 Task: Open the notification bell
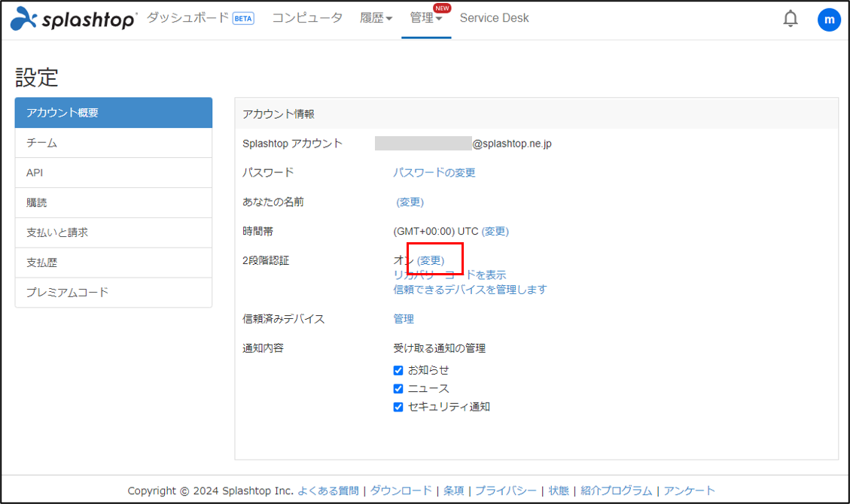coord(791,19)
